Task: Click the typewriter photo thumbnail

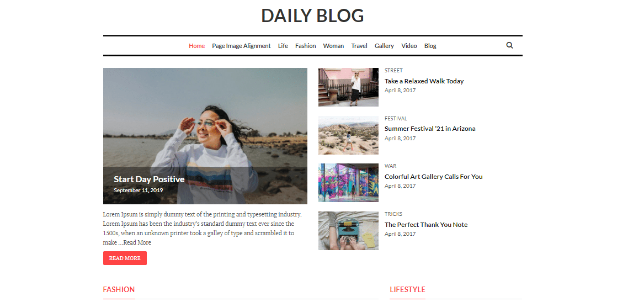Action: pyautogui.click(x=348, y=231)
